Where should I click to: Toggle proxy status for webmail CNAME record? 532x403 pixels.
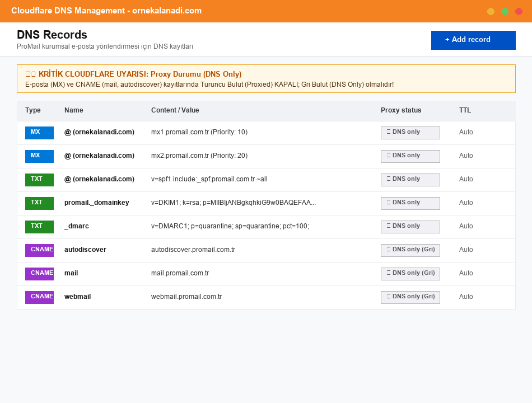click(x=410, y=297)
